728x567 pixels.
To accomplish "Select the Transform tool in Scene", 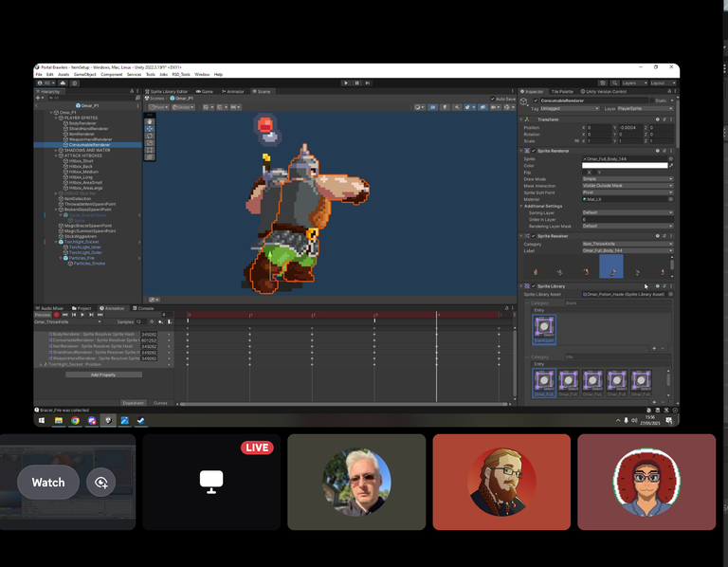I will pyautogui.click(x=150, y=157).
